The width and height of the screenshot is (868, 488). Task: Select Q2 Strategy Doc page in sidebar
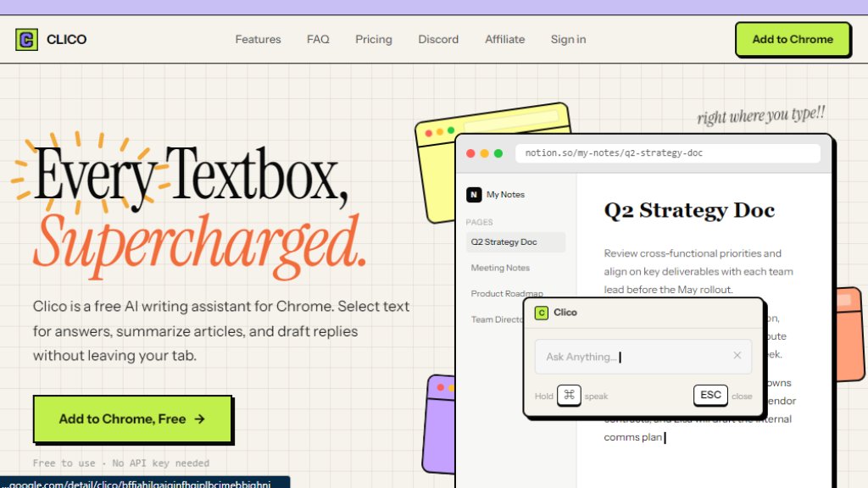point(504,242)
